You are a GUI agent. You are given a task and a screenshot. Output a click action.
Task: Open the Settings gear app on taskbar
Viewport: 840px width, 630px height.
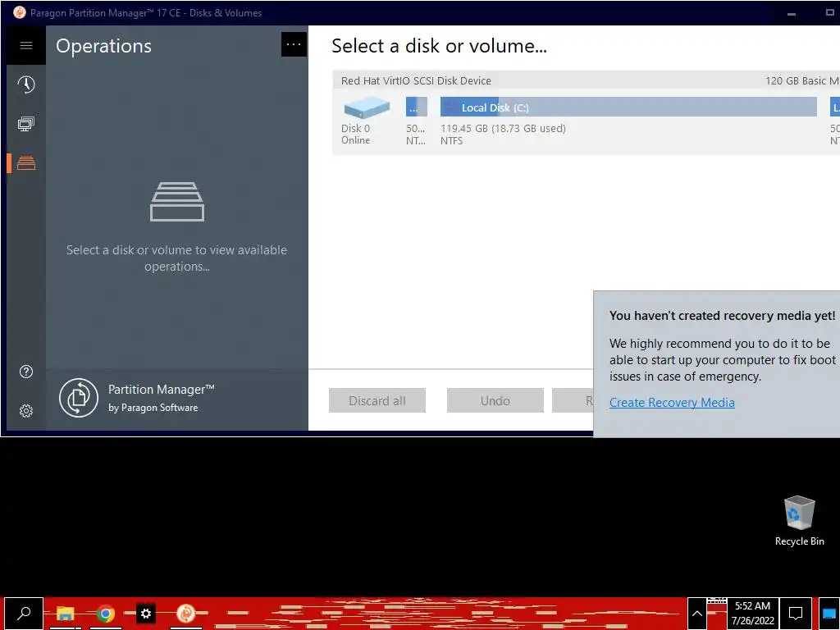[146, 614]
